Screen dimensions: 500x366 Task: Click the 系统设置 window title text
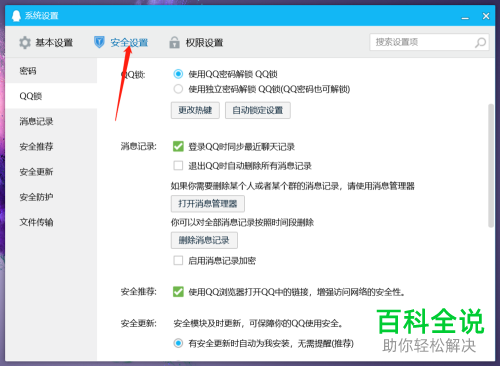[42, 16]
